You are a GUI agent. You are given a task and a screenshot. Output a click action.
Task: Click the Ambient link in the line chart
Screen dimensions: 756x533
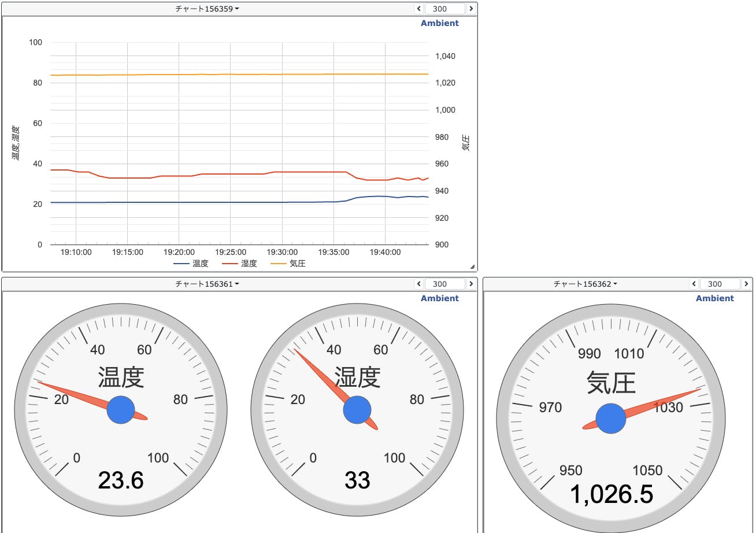[x=439, y=23]
